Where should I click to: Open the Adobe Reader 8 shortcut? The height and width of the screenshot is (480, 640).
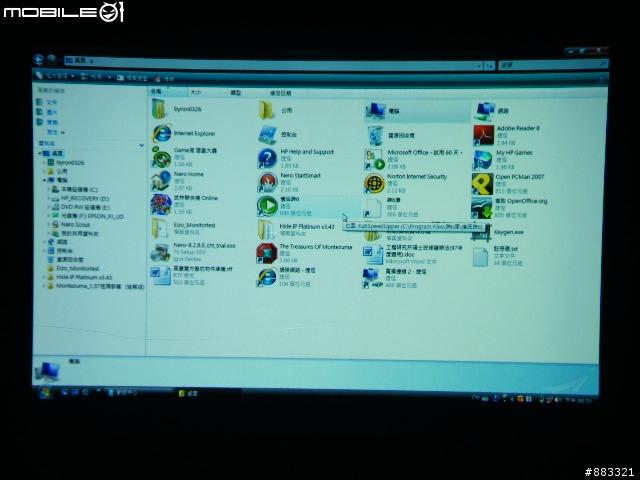click(507, 136)
